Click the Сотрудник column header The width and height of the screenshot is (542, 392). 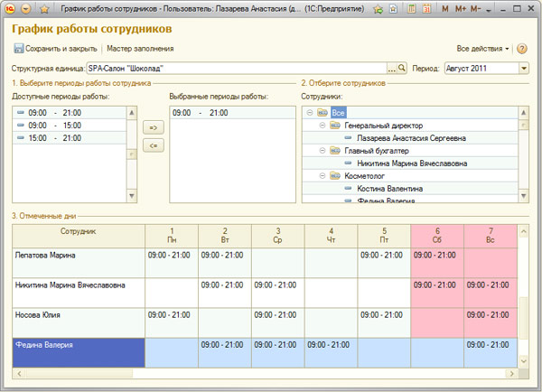pyautogui.click(x=79, y=236)
